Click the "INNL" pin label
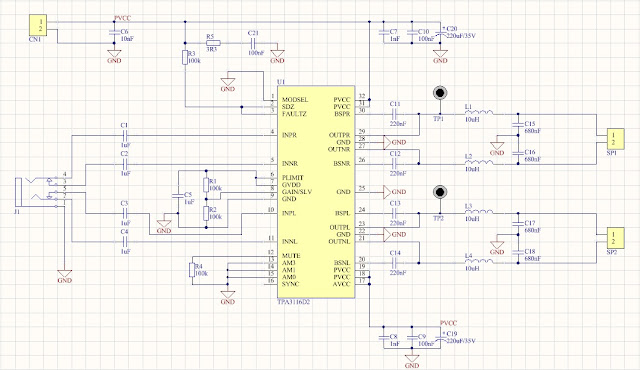Image resolution: width=640 pixels, height=370 pixels. 289,241
